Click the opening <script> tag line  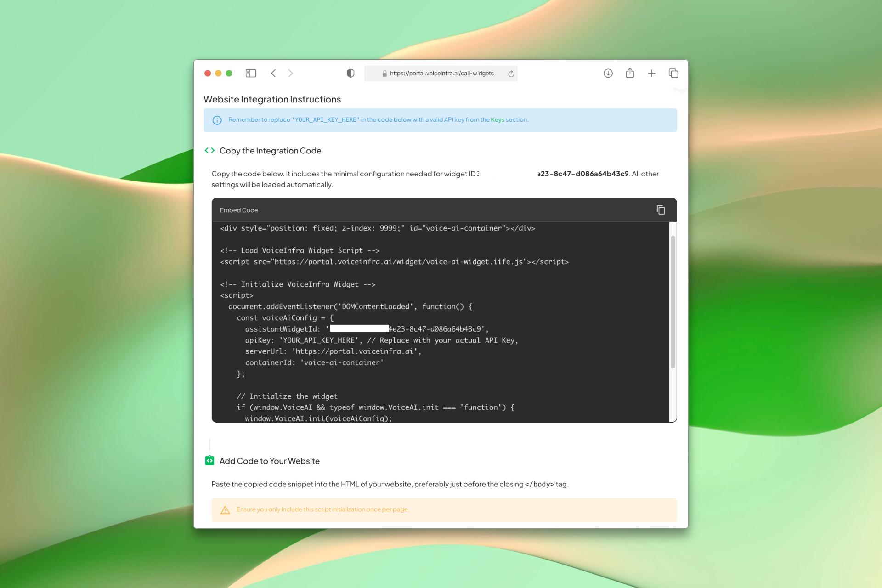coord(237,295)
